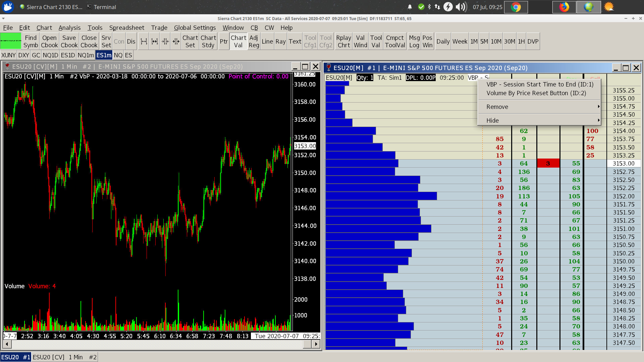Click the compress bar spacing icon
The width and height of the screenshot is (644, 362).
point(165,41)
